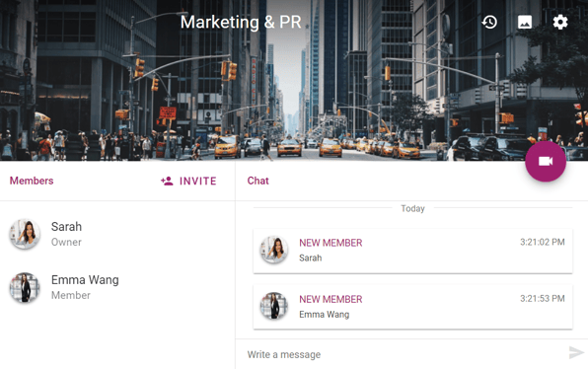Send message with the paper plane icon

(x=576, y=352)
